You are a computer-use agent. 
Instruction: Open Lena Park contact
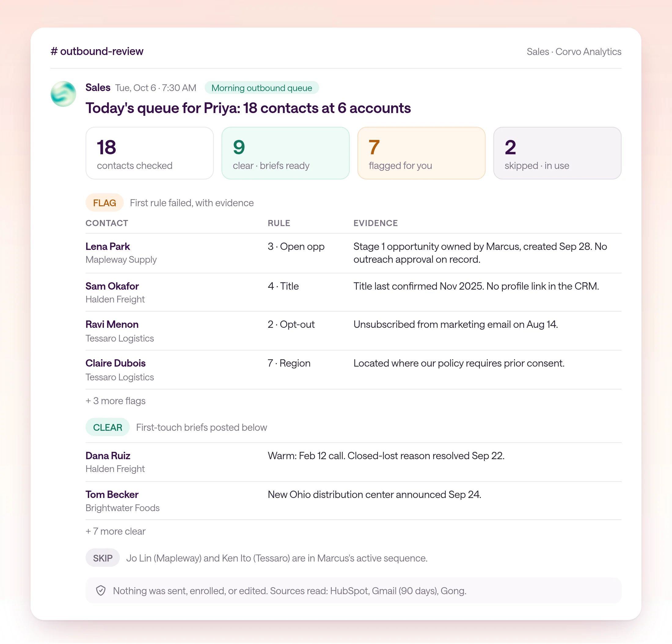(x=108, y=247)
